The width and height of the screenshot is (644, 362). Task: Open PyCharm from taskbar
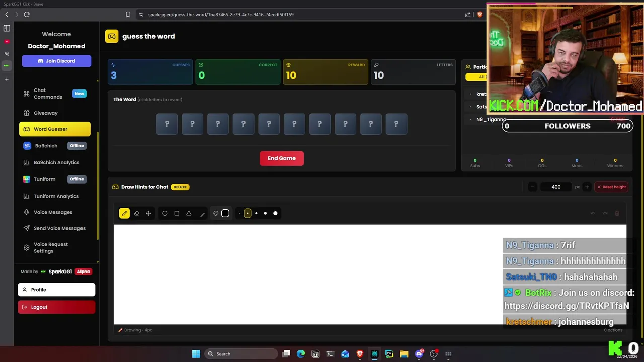(x=389, y=354)
